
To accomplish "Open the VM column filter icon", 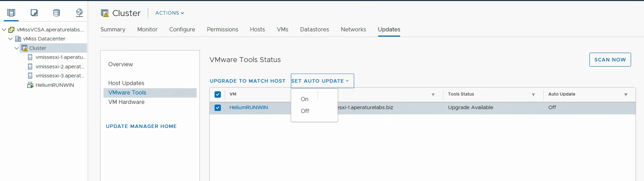I will (x=433, y=95).
